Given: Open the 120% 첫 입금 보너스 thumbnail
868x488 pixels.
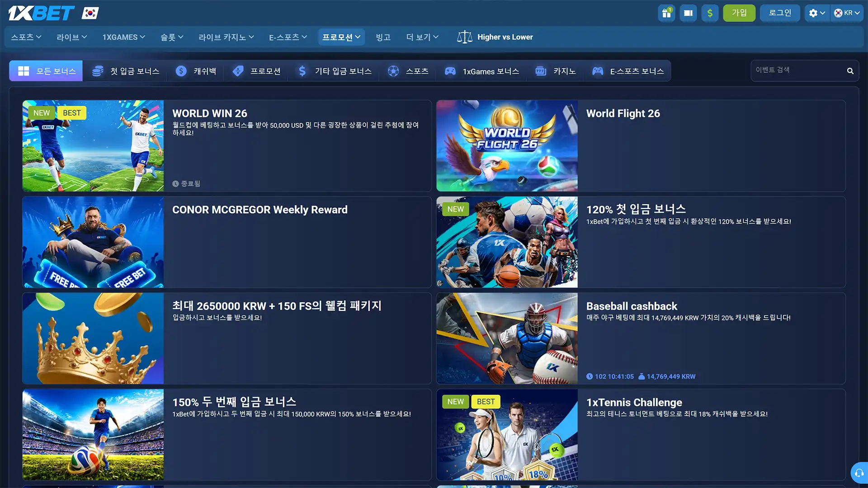Looking at the screenshot, I should [507, 242].
